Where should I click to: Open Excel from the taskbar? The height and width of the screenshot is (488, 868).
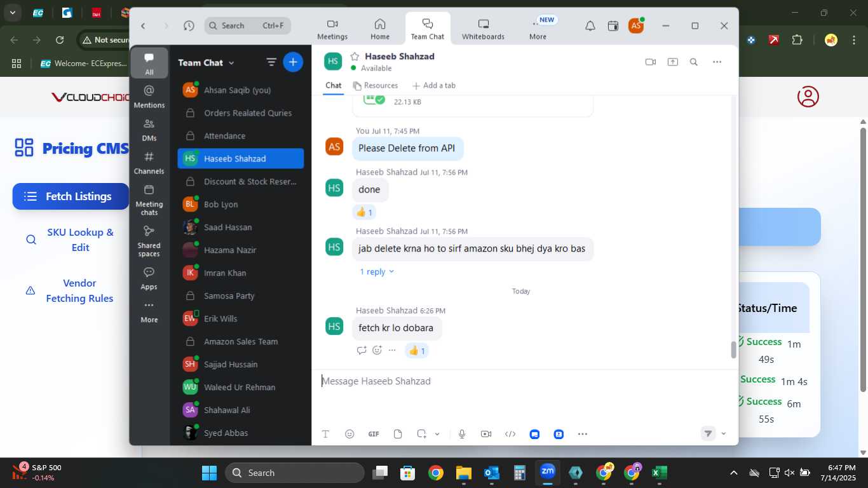pos(659,473)
